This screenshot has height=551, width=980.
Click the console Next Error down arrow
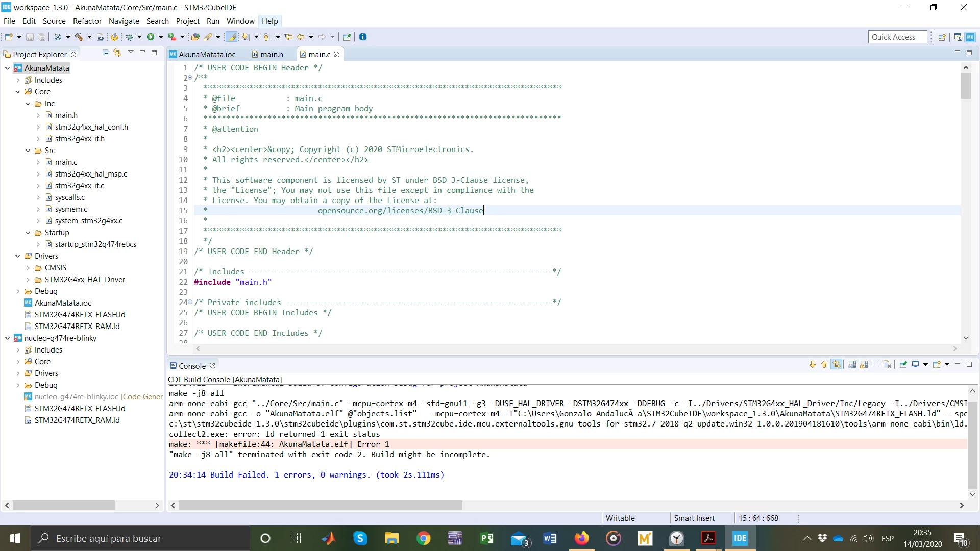(x=813, y=364)
